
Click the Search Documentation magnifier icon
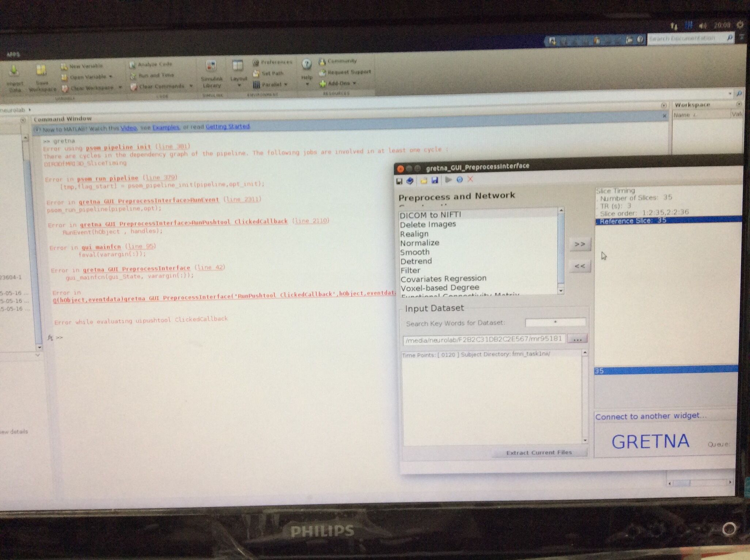tap(730, 38)
